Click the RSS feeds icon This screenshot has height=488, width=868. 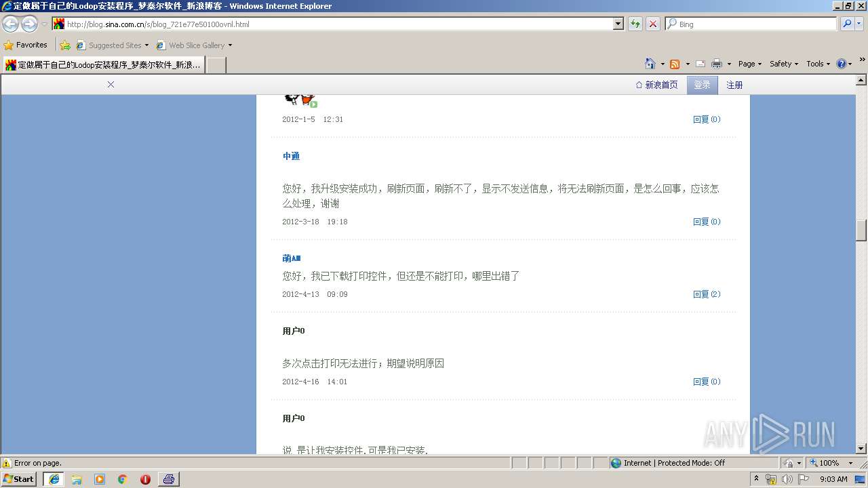click(675, 64)
